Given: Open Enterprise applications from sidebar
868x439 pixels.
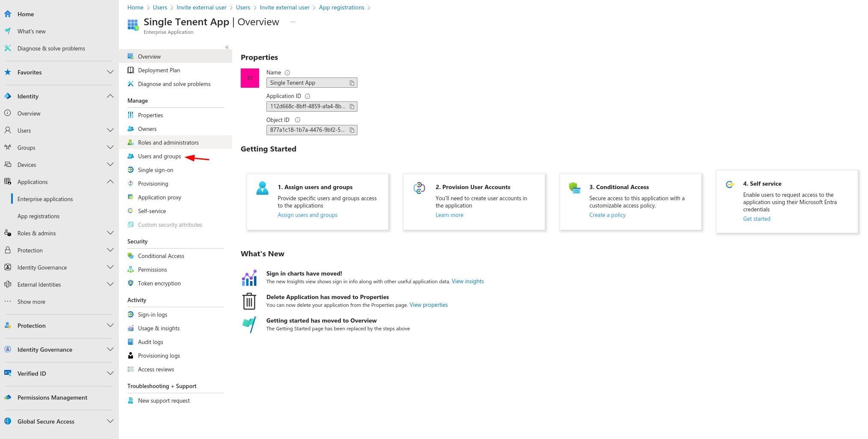Looking at the screenshot, I should point(45,199).
